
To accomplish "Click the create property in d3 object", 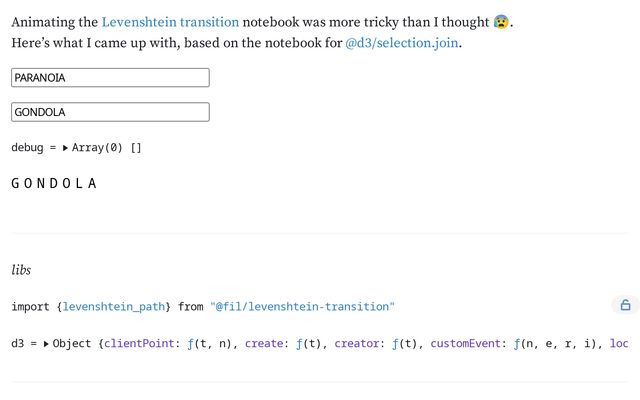I will tap(264, 344).
